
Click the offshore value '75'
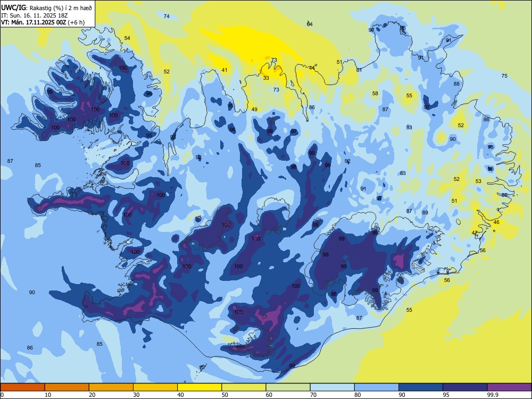tap(504, 76)
